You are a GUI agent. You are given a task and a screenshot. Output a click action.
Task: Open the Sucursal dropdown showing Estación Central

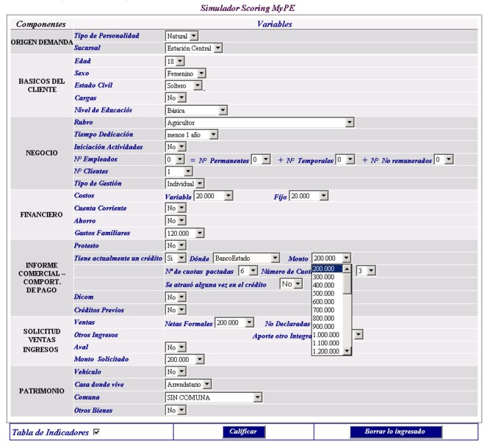193,48
